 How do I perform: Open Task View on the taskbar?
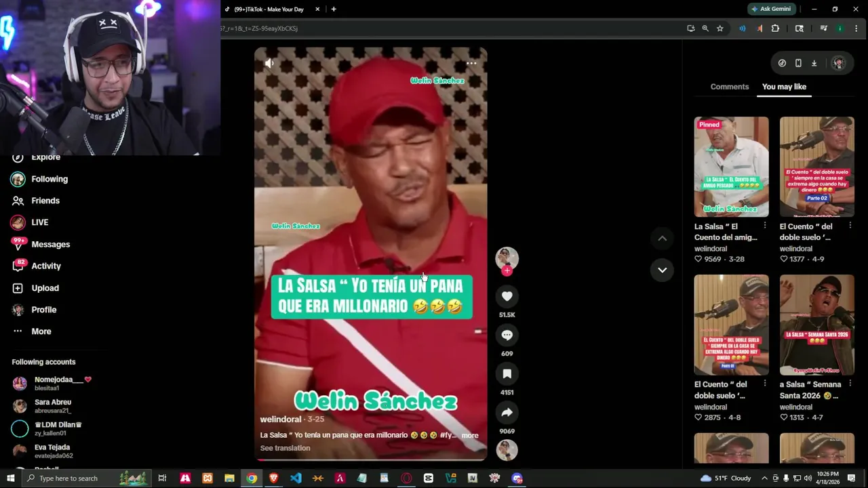coord(162,479)
